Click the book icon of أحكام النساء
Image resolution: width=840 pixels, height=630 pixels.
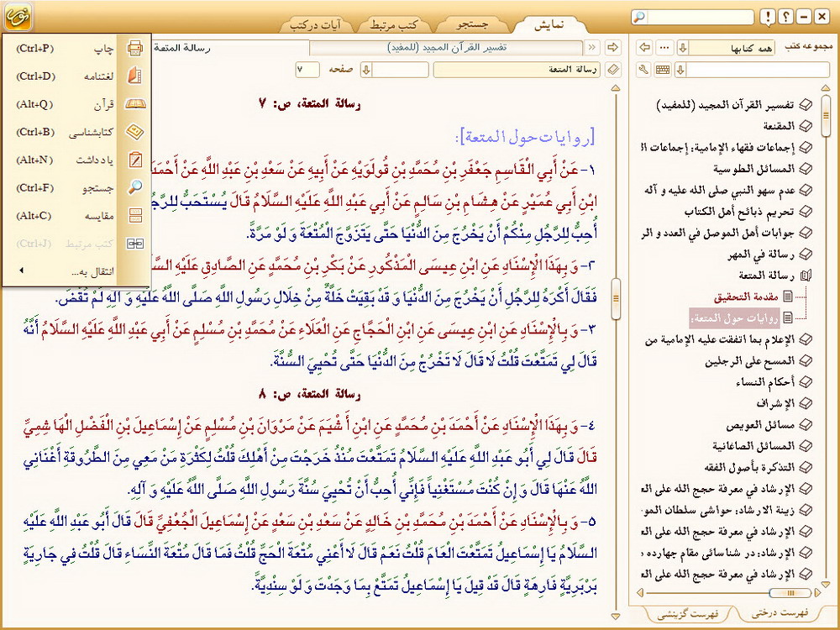[x=805, y=382]
